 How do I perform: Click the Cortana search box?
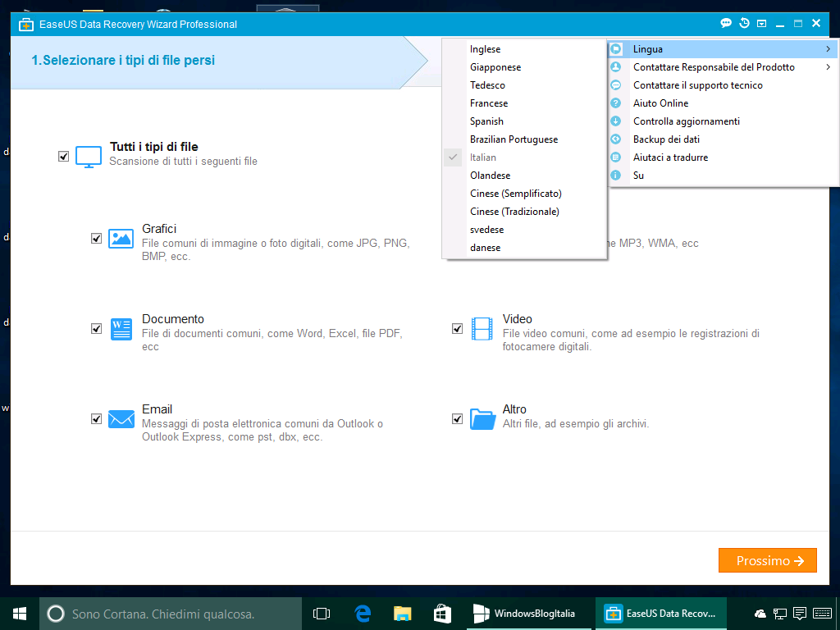click(x=171, y=614)
